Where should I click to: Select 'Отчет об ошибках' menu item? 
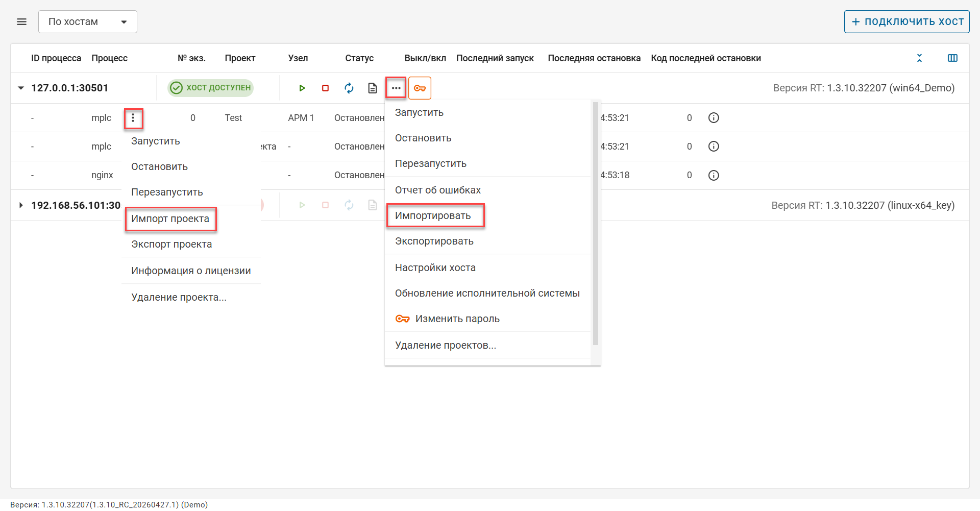click(487, 190)
